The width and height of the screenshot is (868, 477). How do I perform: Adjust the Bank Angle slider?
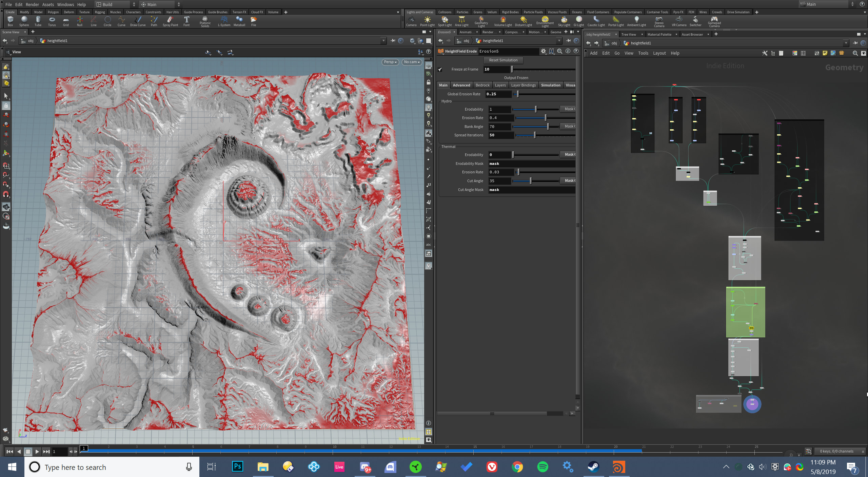[x=548, y=127]
